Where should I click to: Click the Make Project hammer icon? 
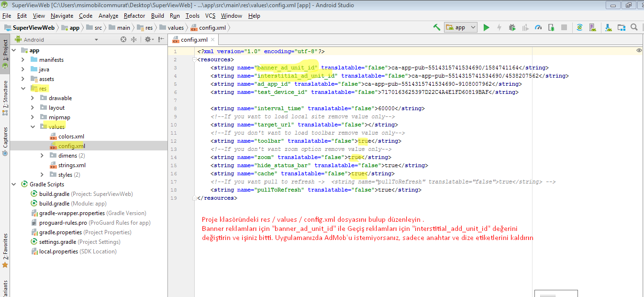[436, 27]
